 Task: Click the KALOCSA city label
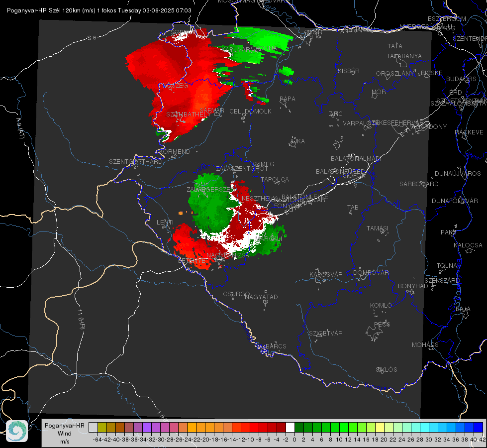pyautogui.click(x=468, y=245)
